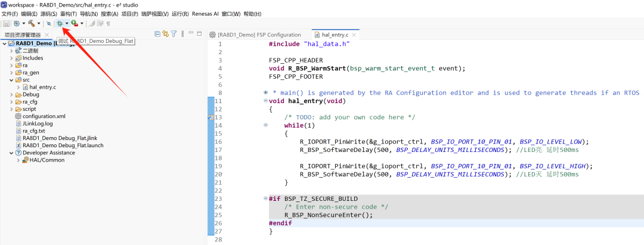Click the task marker icon at line 13
Screen dimensions: 644x245
coord(210,117)
